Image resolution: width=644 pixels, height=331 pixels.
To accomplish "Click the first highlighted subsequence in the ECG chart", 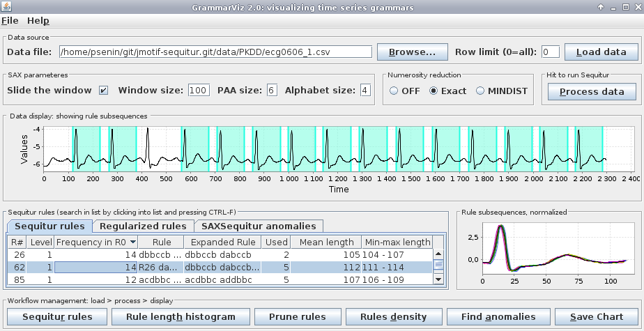I will [x=86, y=149].
